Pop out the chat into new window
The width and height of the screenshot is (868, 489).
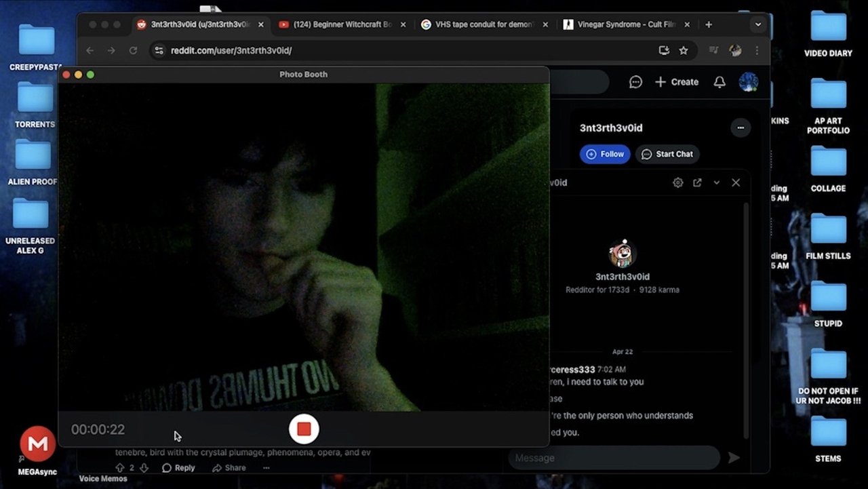[x=697, y=182]
